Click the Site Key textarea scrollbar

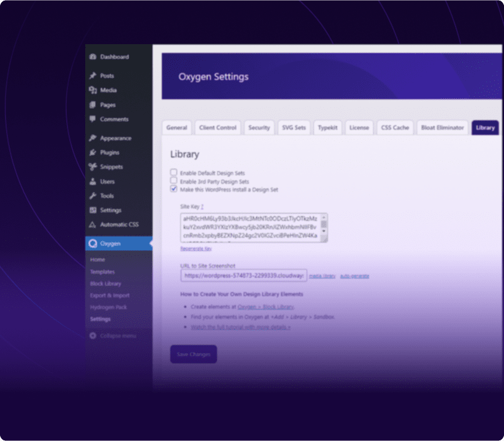[x=324, y=224]
